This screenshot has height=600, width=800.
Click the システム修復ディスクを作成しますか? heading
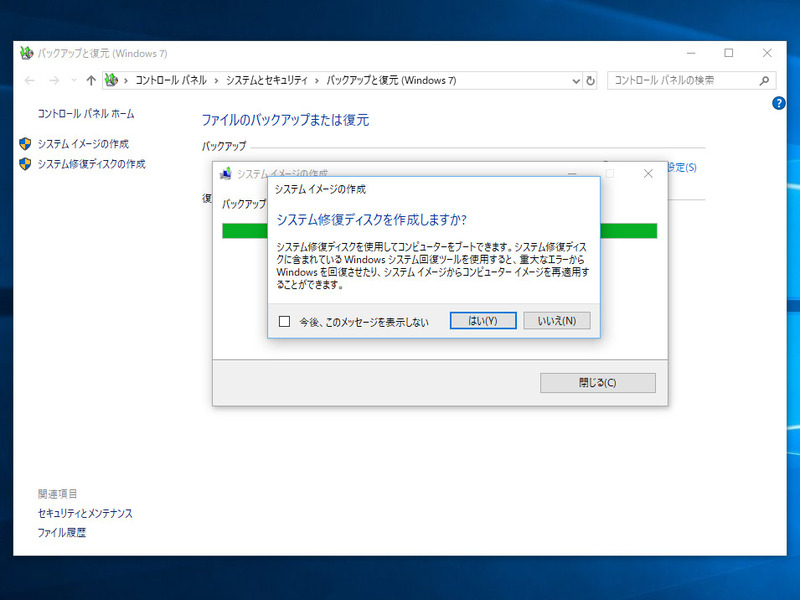tap(371, 220)
